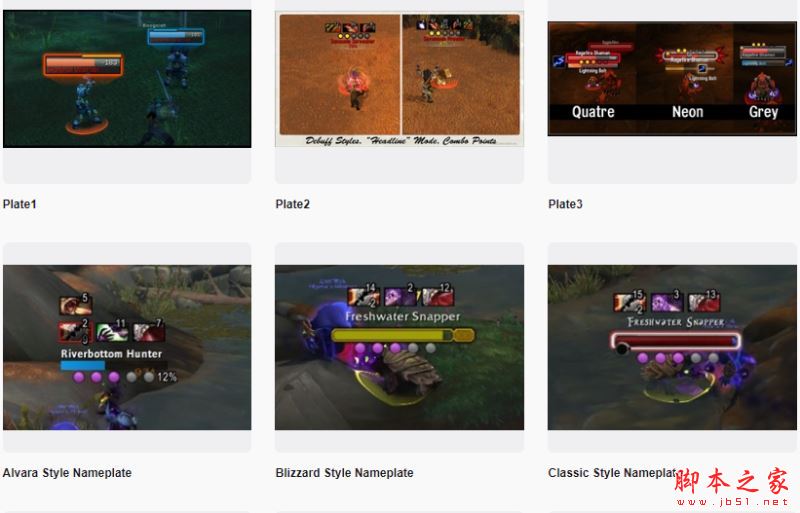800x513 pixels.
Task: Open the Blizzard Style Nameplate thumbnail
Action: click(399, 347)
